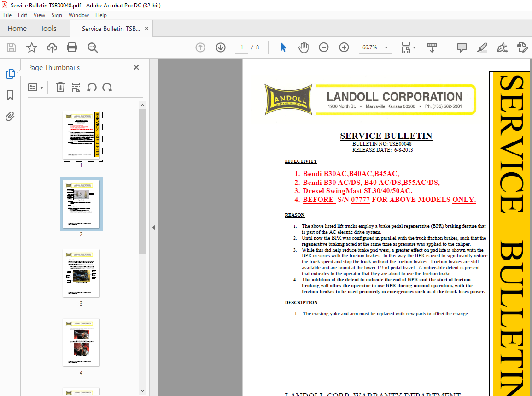Toggle Page Thumbnails sidebar icon
This screenshot has height=396, width=532.
click(x=11, y=74)
